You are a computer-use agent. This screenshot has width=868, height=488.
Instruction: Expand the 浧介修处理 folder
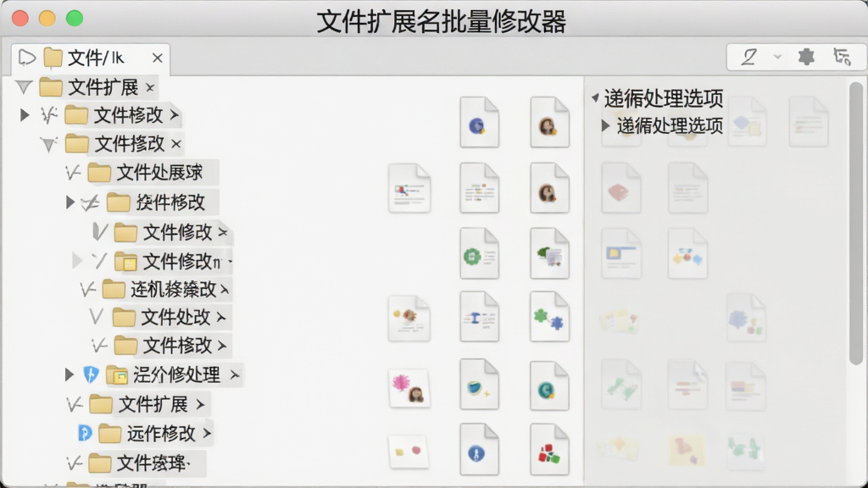click(70, 374)
